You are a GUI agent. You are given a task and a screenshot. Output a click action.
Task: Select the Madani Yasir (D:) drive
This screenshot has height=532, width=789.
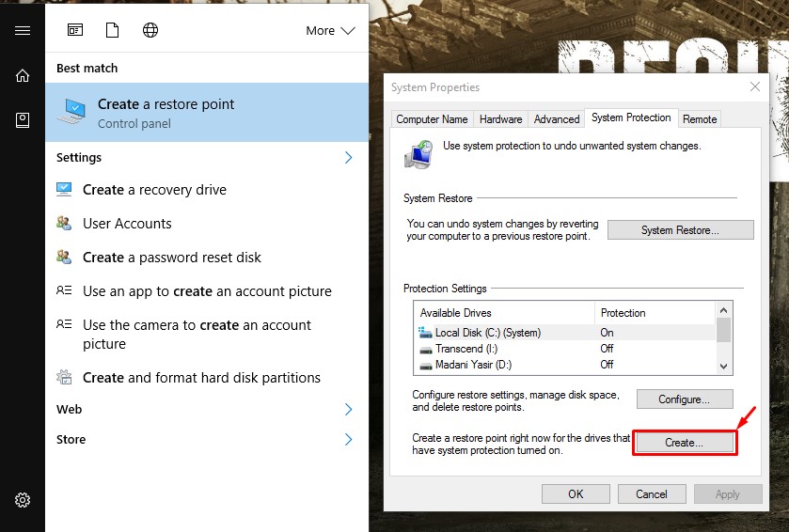pos(564,365)
